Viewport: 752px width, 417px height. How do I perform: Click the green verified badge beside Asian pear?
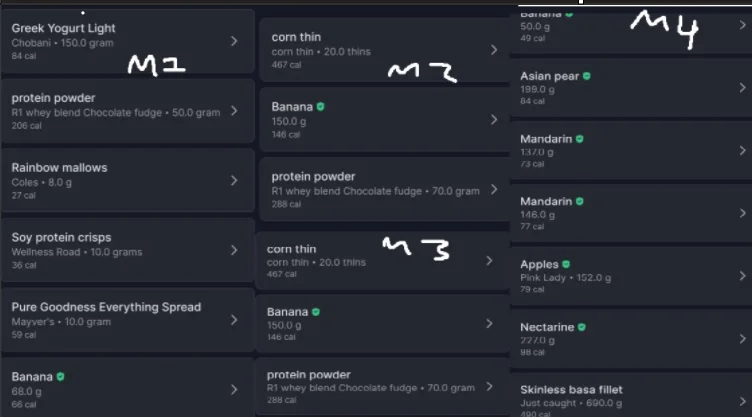[587, 76]
